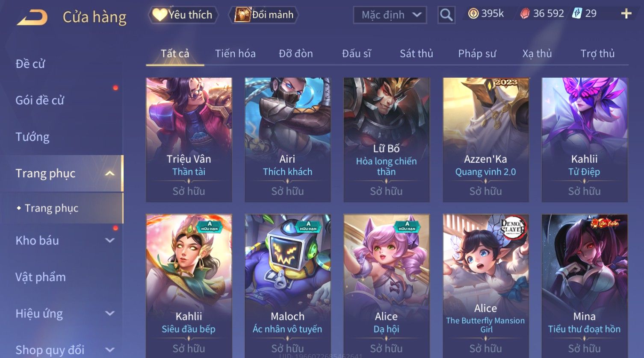644x358 pixels.
Task: Open the Tướng sidebar menu
Action: [32, 137]
